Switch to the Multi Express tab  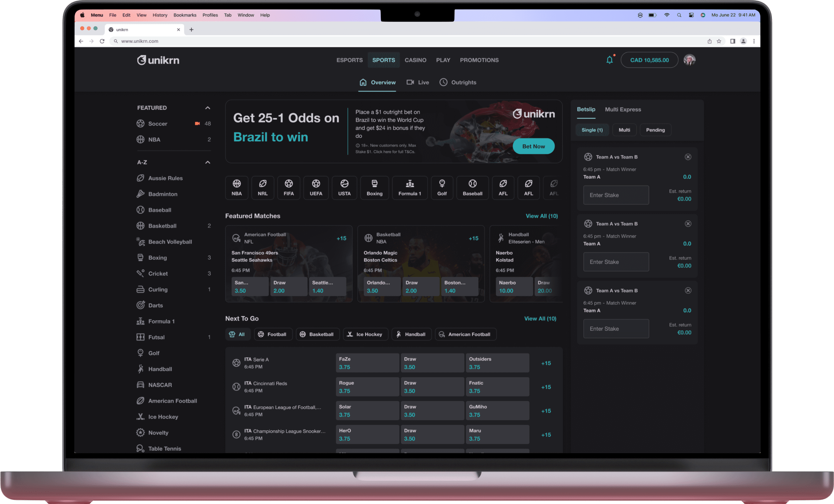(x=623, y=110)
